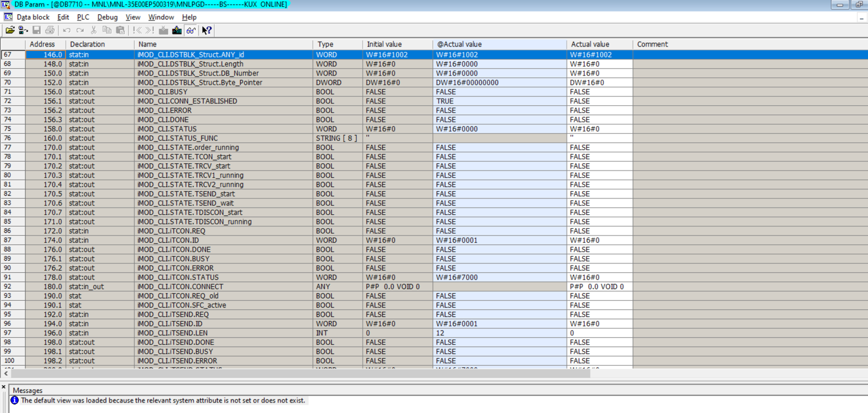
Task: Click the Open folder toolbar icon
Action: 10,30
